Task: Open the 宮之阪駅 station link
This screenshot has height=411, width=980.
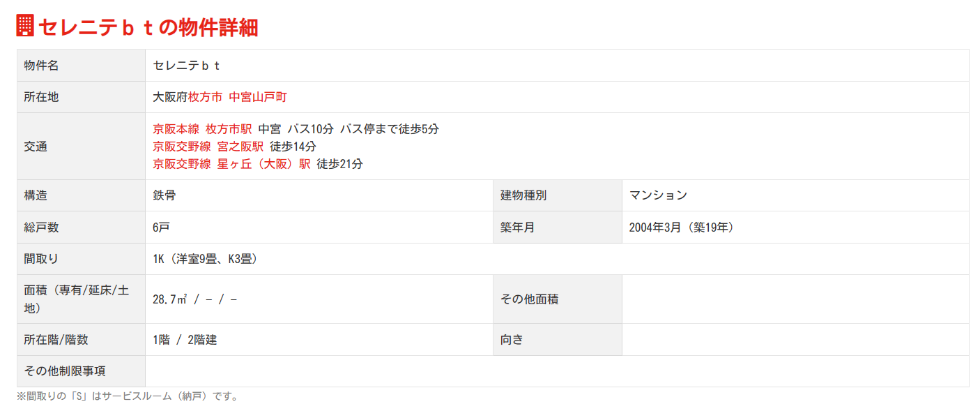Action: (240, 147)
